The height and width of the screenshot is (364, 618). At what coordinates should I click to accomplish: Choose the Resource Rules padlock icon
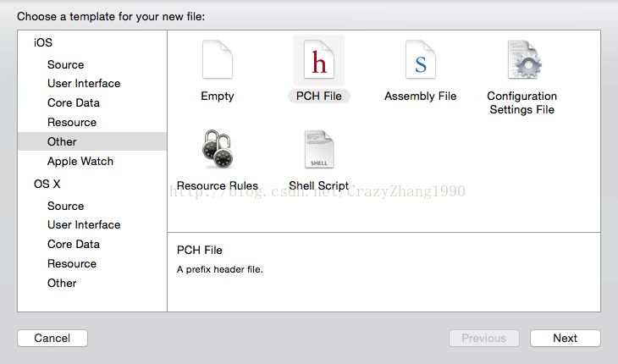(x=218, y=149)
